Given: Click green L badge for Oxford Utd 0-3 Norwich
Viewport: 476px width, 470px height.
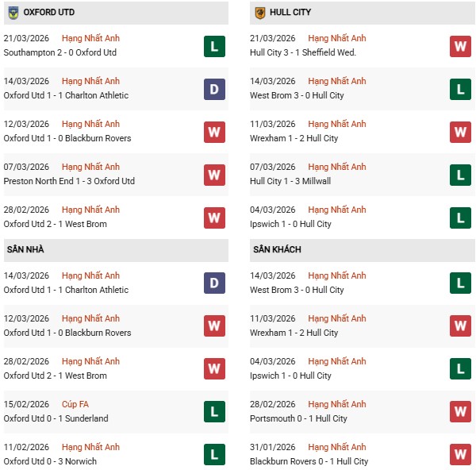Looking at the screenshot, I should pos(214,455).
